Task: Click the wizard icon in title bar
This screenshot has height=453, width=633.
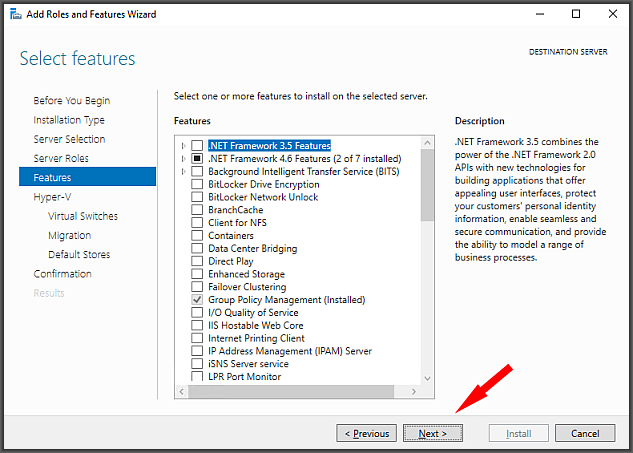Action: (x=16, y=14)
